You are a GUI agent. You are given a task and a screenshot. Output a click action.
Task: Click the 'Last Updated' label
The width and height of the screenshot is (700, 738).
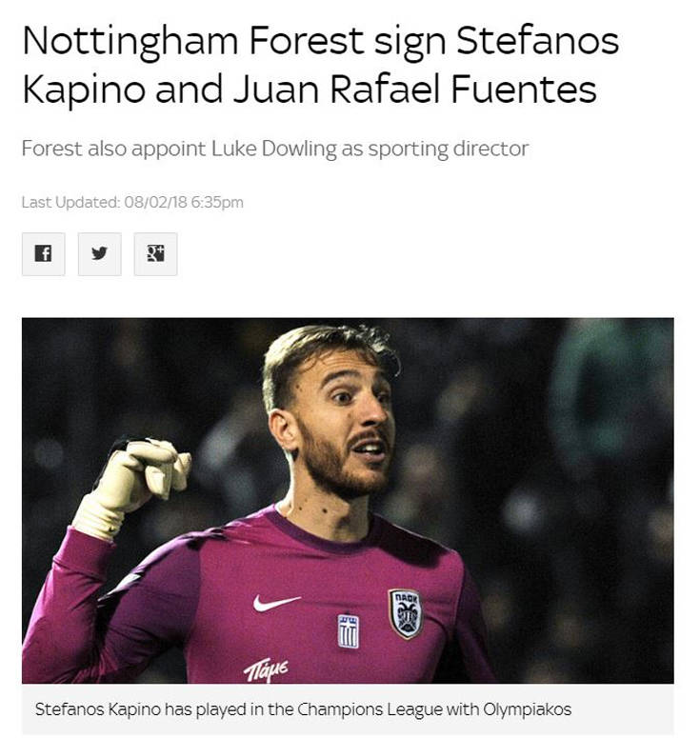70,203
